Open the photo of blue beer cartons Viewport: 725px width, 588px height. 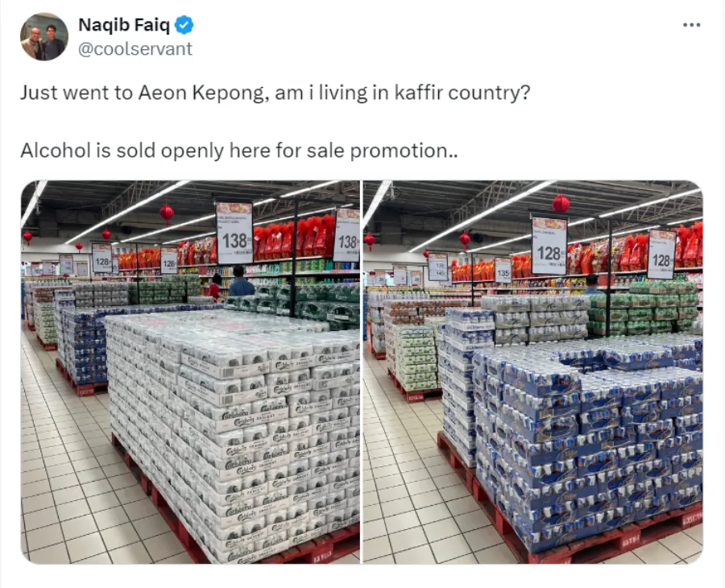(x=532, y=371)
